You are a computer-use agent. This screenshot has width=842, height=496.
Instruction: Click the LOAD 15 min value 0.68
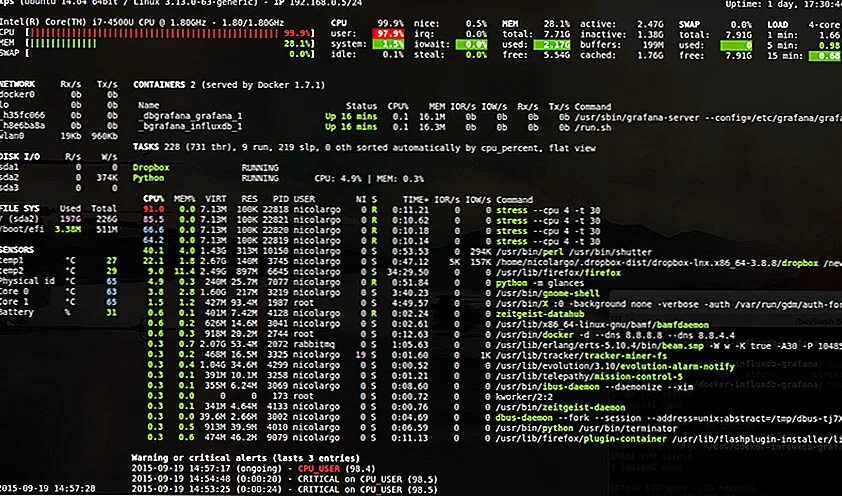[825, 56]
